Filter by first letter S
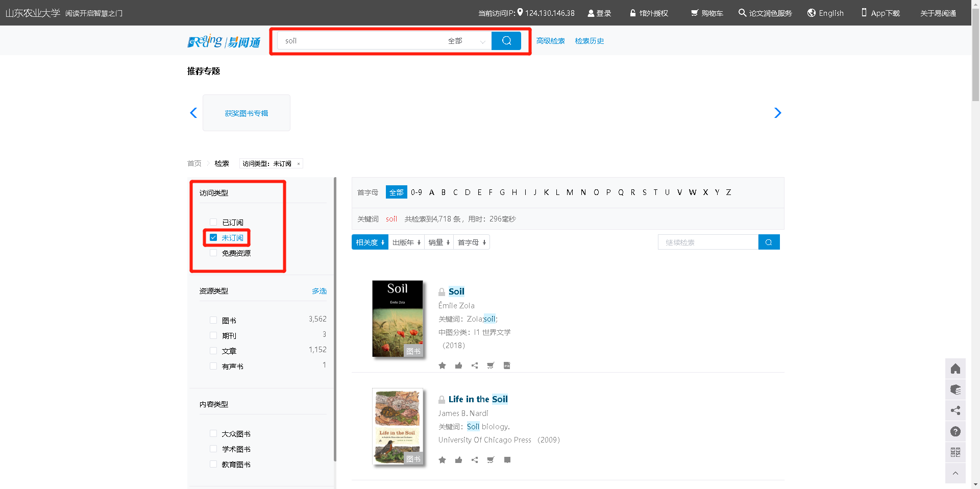 pos(644,192)
